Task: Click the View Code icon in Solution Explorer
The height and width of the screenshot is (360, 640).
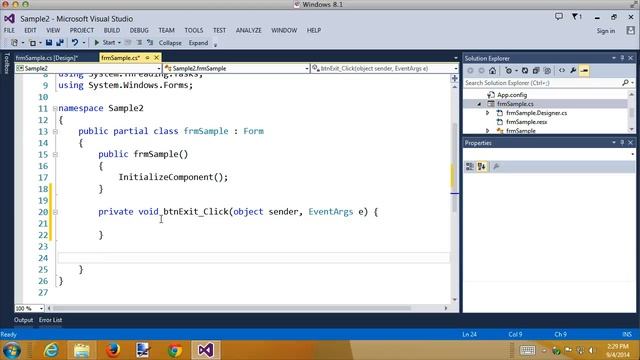Action: [x=562, y=71]
